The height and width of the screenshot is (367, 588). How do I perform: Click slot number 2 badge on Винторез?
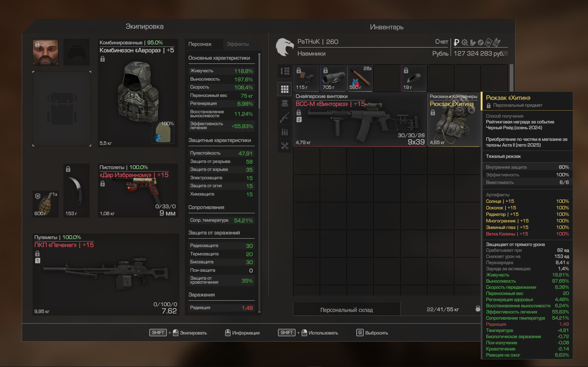point(299,119)
